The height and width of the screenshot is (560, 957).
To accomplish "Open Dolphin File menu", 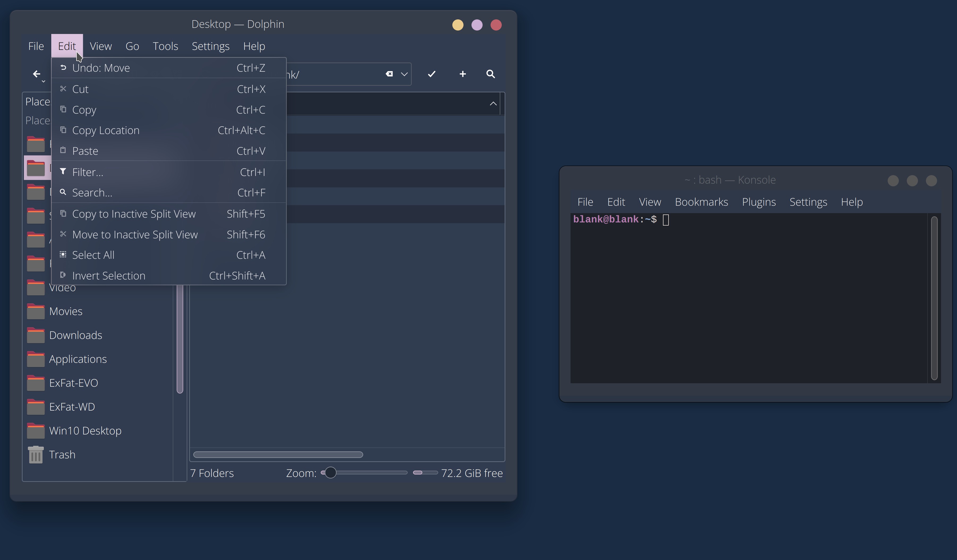I will [x=36, y=46].
